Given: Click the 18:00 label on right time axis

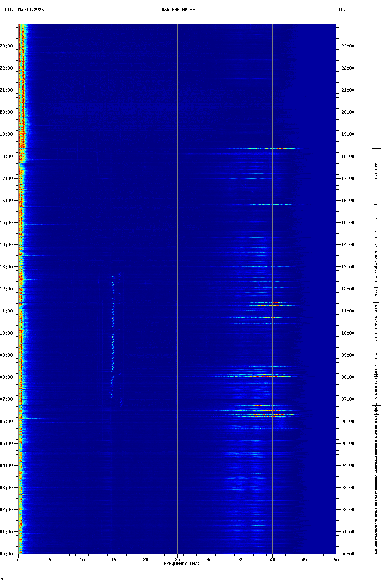Looking at the screenshot, I should pos(348,156).
